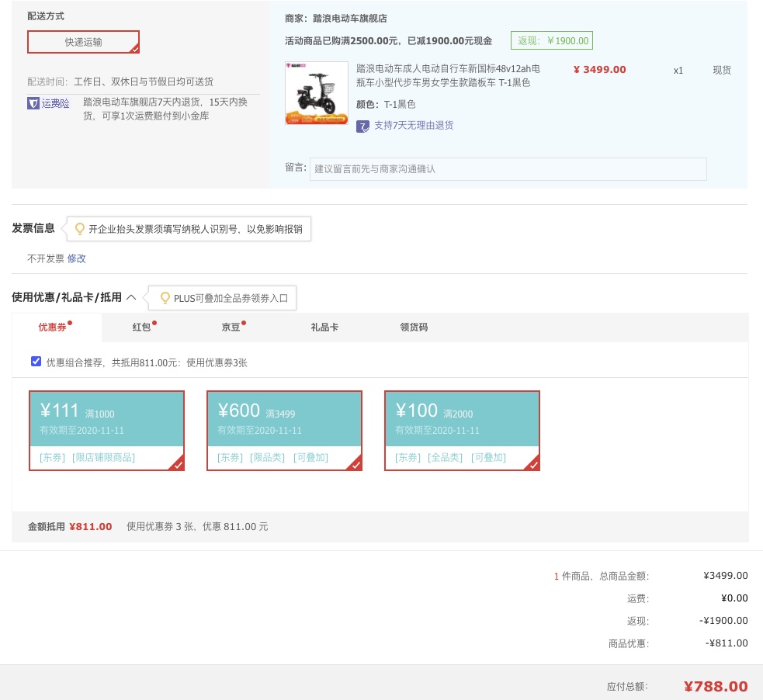This screenshot has height=700, width=763.
Task: Click the invoice tip lightbulb icon
Action: pyautogui.click(x=80, y=229)
